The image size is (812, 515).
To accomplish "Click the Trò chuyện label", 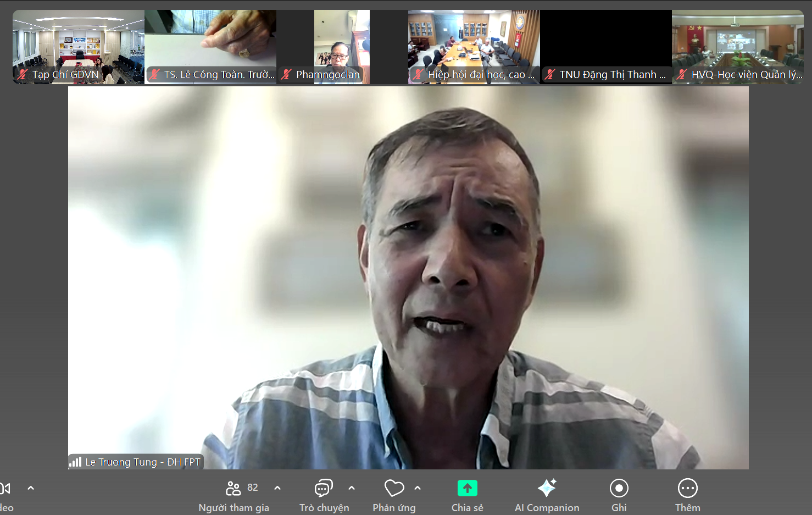I will pyautogui.click(x=324, y=508).
